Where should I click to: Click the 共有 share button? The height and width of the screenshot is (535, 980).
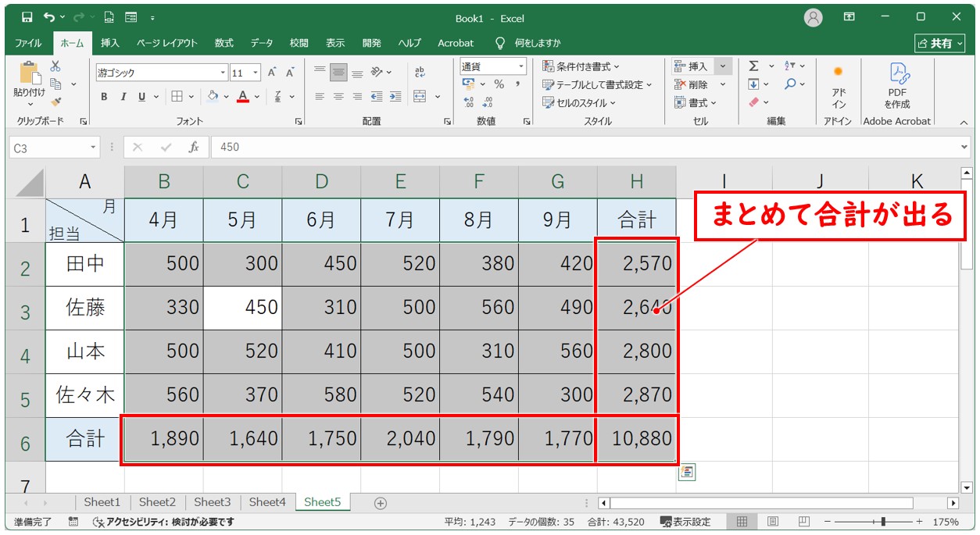940,43
